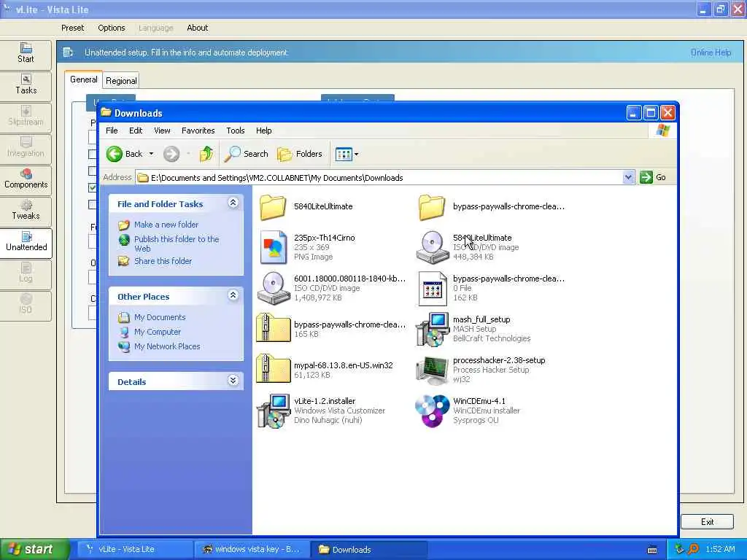The width and height of the screenshot is (747, 560).
Task: Expand the Address bar dropdown
Action: [628, 177]
